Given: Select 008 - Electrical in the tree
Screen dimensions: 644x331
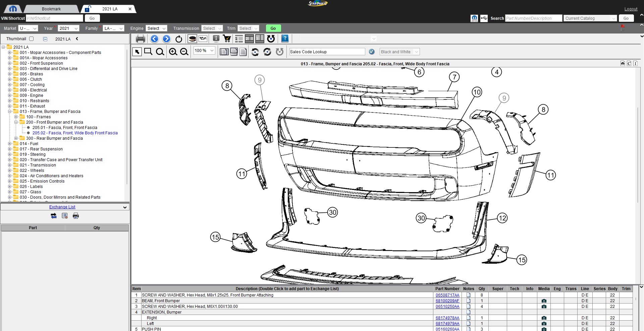Looking at the screenshot, I should tap(33, 90).
